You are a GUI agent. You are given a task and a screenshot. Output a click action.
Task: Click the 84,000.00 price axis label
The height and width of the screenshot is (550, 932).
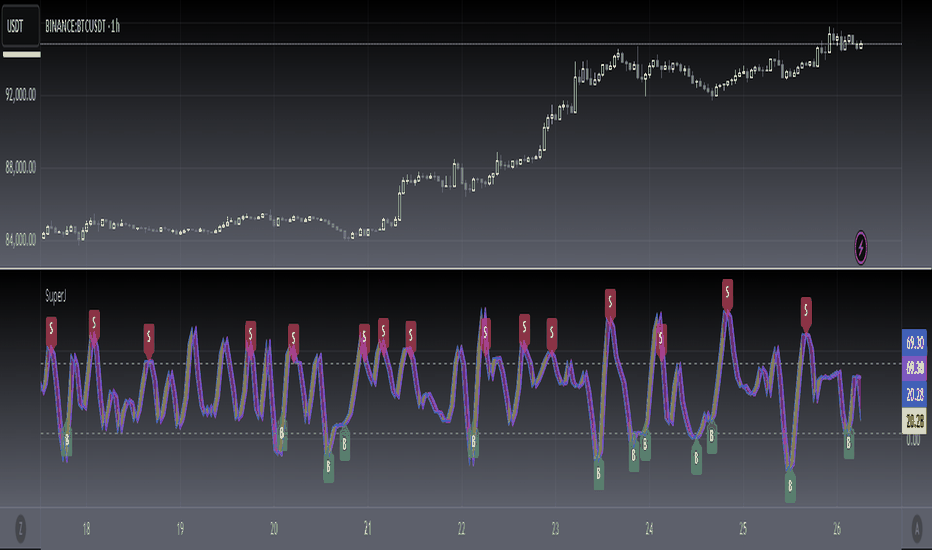point(21,240)
